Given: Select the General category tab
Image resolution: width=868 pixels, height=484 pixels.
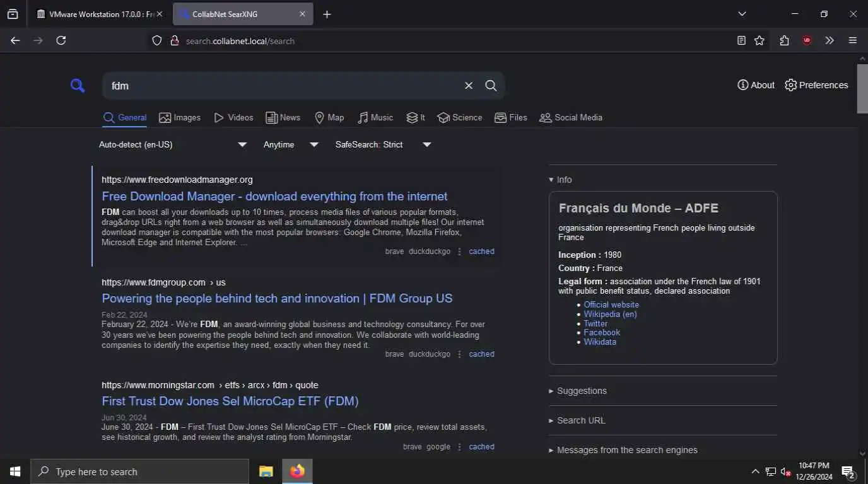Looking at the screenshot, I should coord(125,117).
